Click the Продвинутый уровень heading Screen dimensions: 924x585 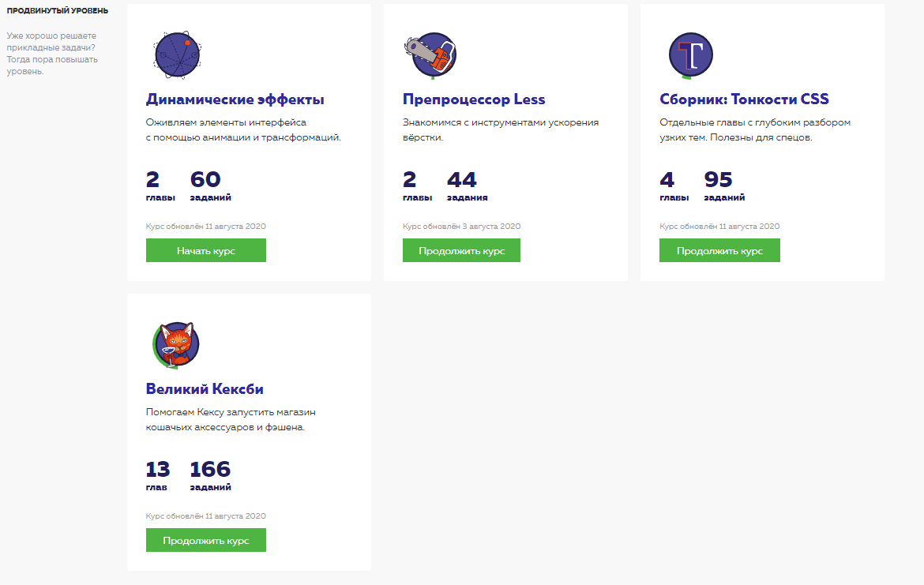click(x=58, y=10)
